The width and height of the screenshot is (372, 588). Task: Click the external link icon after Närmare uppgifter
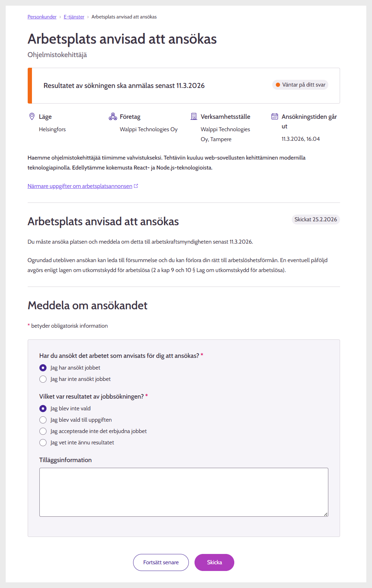click(x=136, y=186)
